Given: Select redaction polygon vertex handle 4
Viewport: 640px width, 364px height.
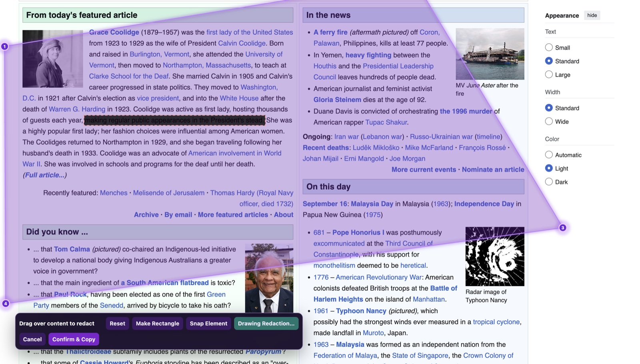Looking at the screenshot, I should coord(6,304).
